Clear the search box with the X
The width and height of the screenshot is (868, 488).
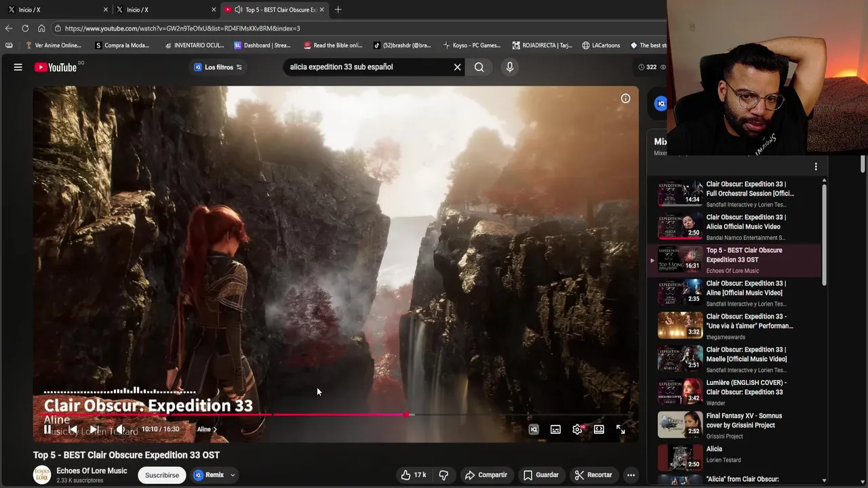coord(457,67)
